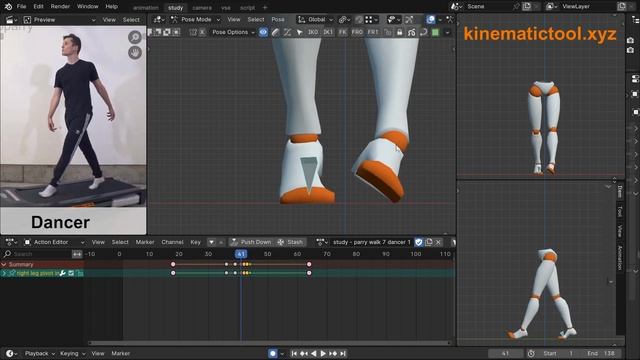This screenshot has width=640, height=360.
Task: Switch to the camera workspace tab
Action: point(202,7)
